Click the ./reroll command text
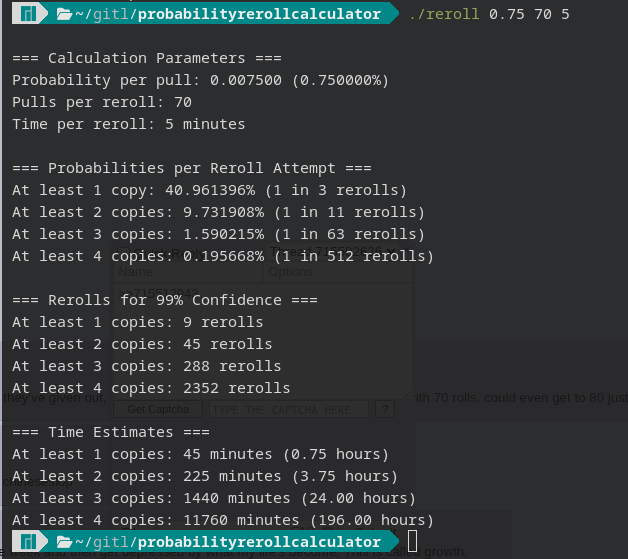Screen dimensions: 628x559 444,14
